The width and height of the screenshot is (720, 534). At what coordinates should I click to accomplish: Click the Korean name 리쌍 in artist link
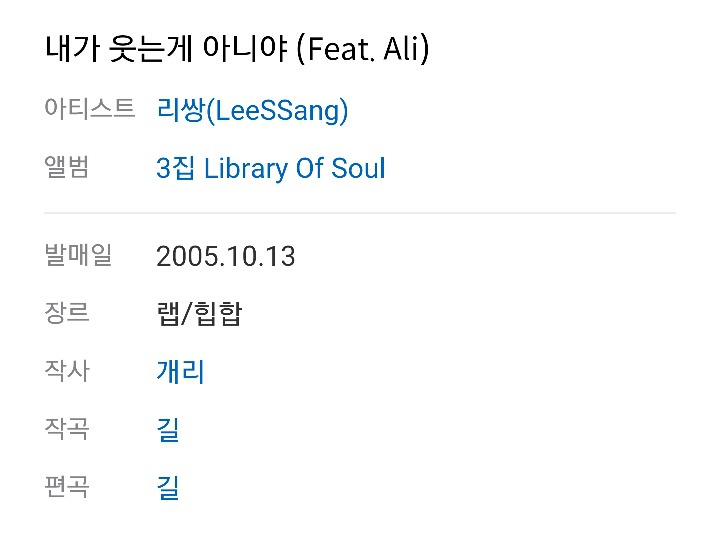tap(179, 110)
